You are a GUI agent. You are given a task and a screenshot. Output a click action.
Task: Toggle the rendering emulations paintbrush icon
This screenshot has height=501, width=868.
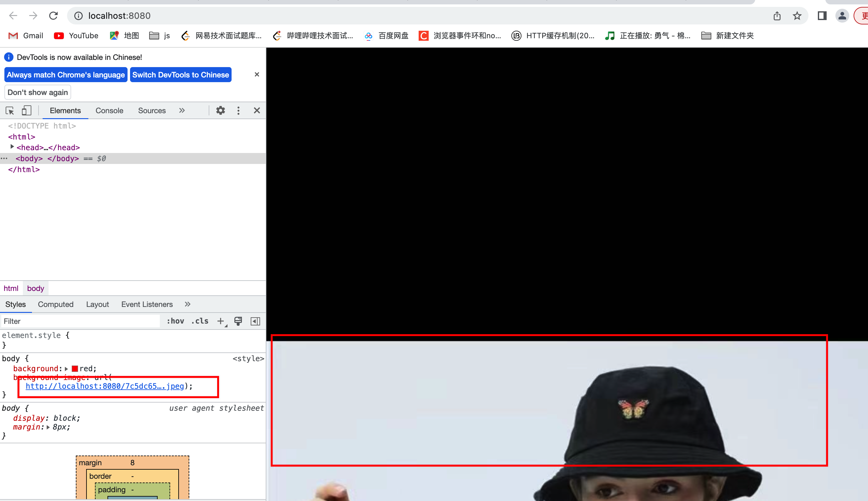(x=238, y=321)
